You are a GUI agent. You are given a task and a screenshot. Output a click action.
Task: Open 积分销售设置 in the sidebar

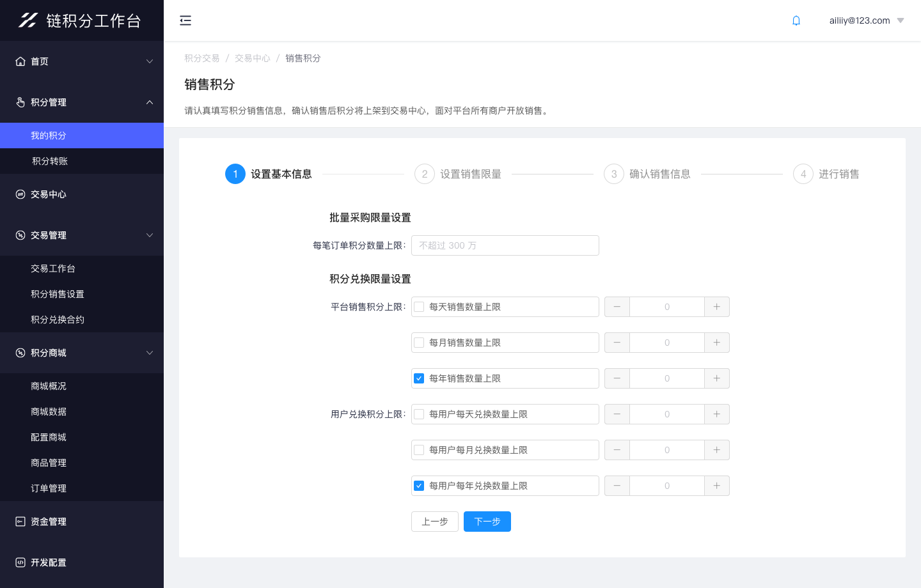pos(82,294)
